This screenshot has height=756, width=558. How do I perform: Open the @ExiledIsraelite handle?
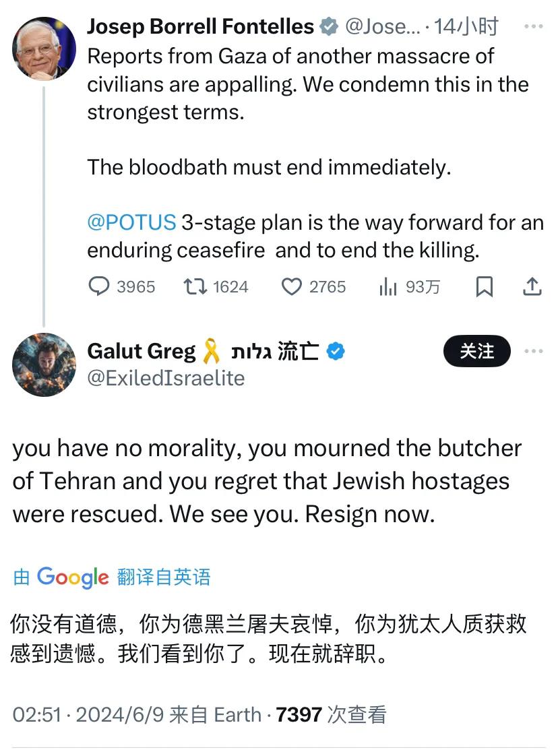166,378
